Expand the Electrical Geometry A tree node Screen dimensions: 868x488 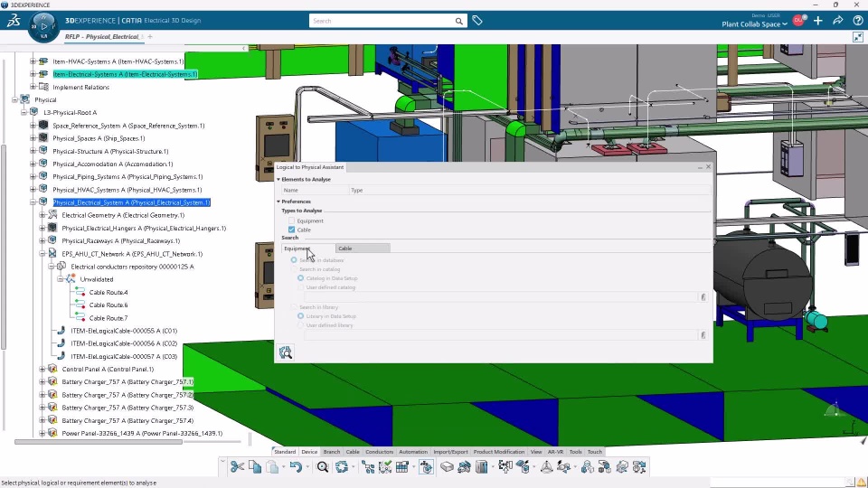pos(42,215)
